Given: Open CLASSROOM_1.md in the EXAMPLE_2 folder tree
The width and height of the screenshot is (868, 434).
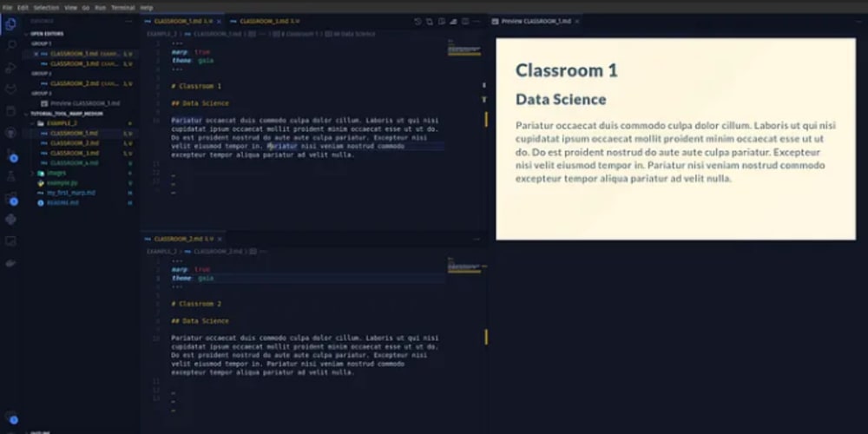Looking at the screenshot, I should (x=74, y=134).
